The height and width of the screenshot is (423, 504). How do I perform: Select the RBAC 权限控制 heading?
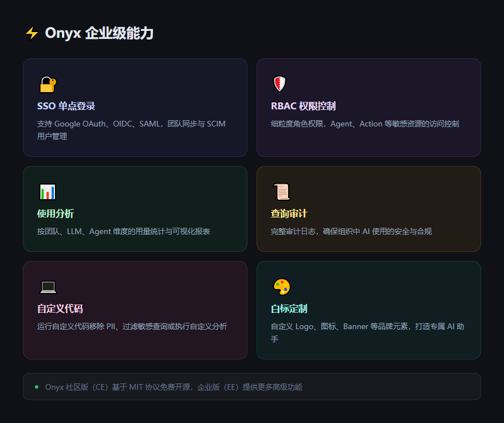point(303,106)
